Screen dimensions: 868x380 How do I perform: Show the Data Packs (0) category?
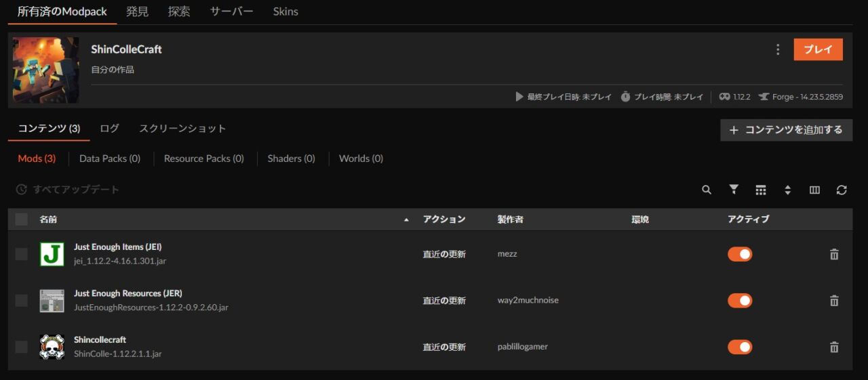pyautogui.click(x=110, y=159)
